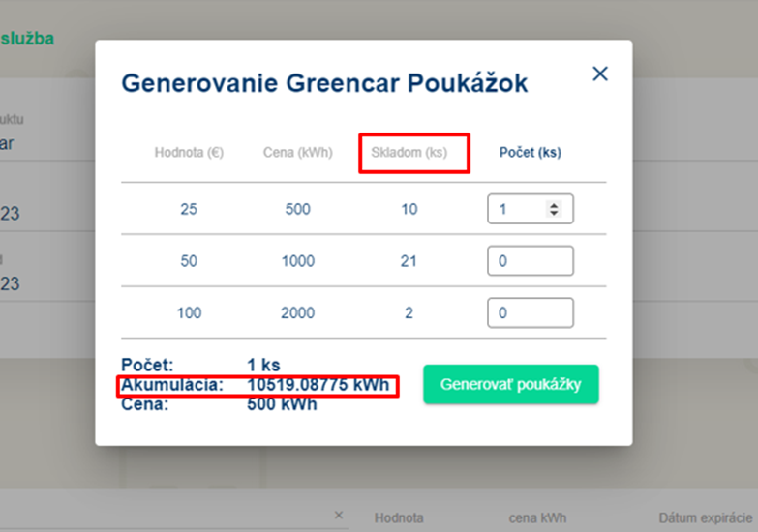Click the Skladom (ks) column header
The height and width of the screenshot is (532, 758).
(409, 152)
